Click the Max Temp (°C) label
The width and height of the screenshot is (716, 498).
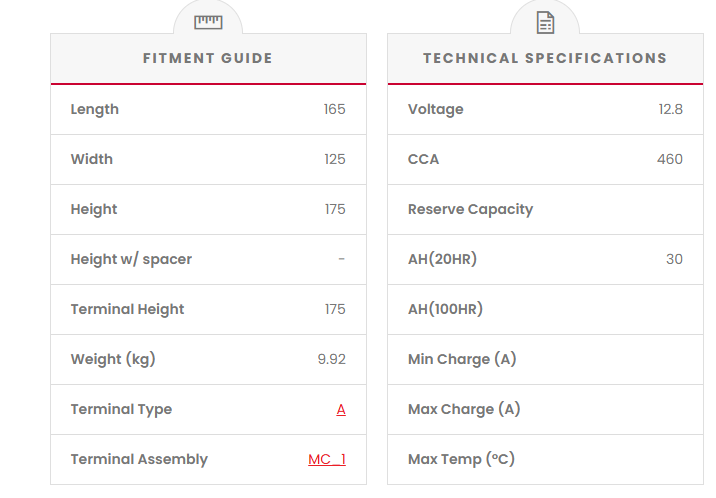click(461, 459)
